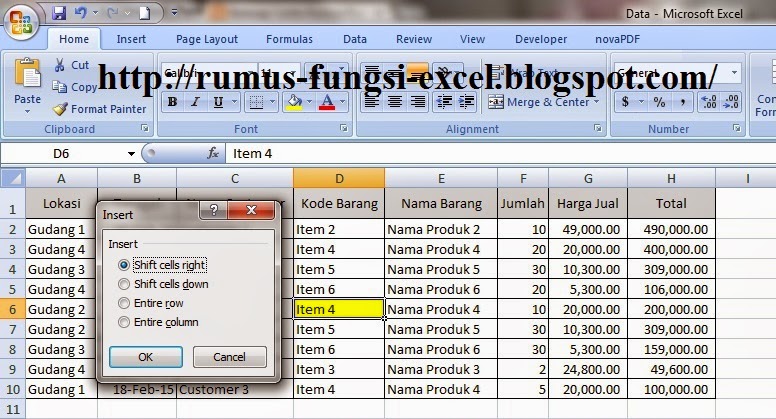Open borders dropdown arrow
The image size is (776, 419).
click(272, 102)
